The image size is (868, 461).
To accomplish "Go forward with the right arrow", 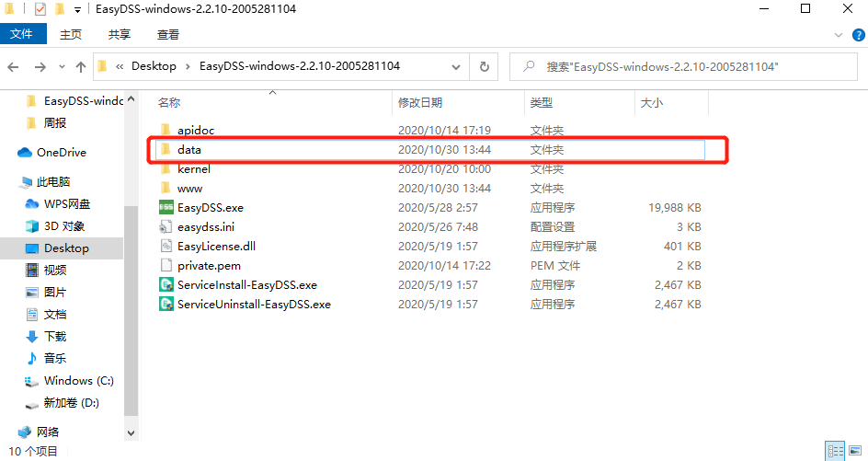I will (40, 67).
